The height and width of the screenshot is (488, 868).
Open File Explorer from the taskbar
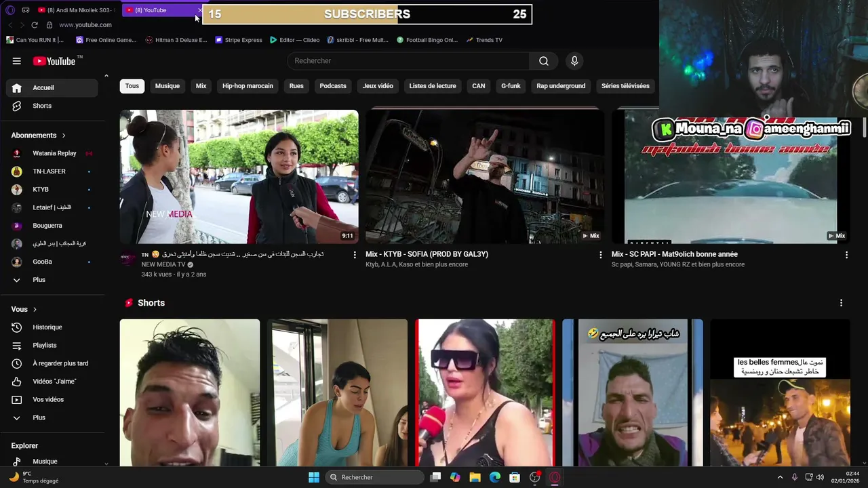(x=475, y=477)
